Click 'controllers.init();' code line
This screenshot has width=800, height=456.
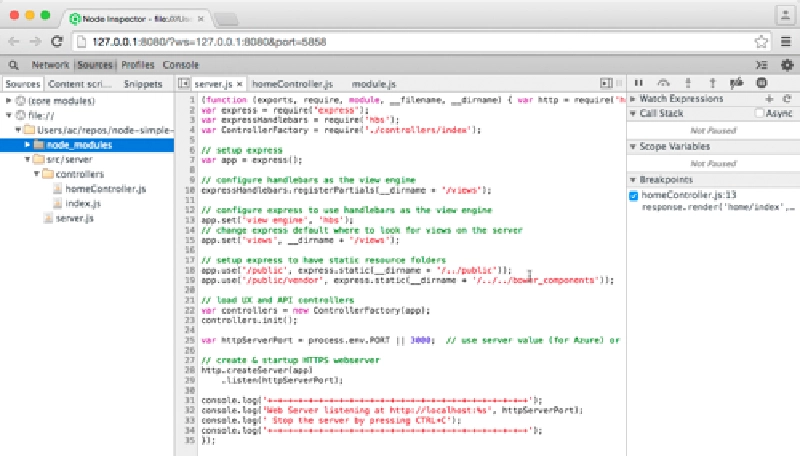pos(249,320)
